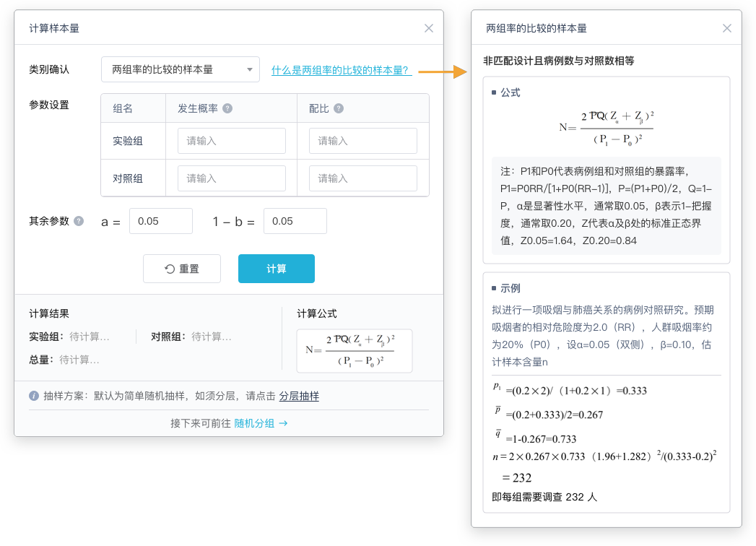Click the blue 计算 button
Viewport: 756px width, 546px height.
[277, 269]
